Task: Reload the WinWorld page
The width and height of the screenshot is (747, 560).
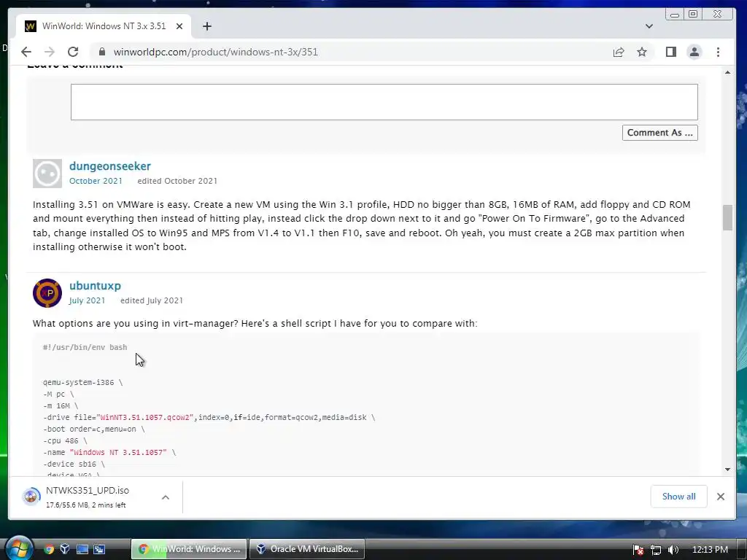Action: (x=73, y=52)
